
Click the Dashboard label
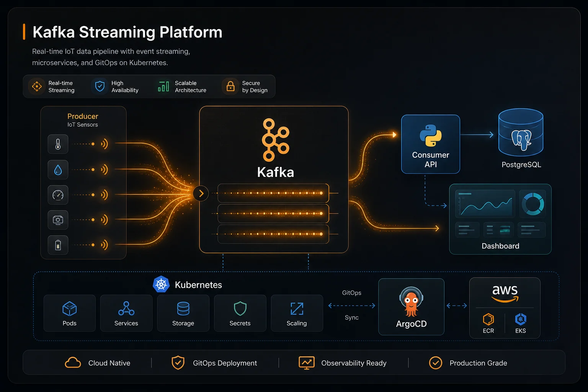coord(500,246)
